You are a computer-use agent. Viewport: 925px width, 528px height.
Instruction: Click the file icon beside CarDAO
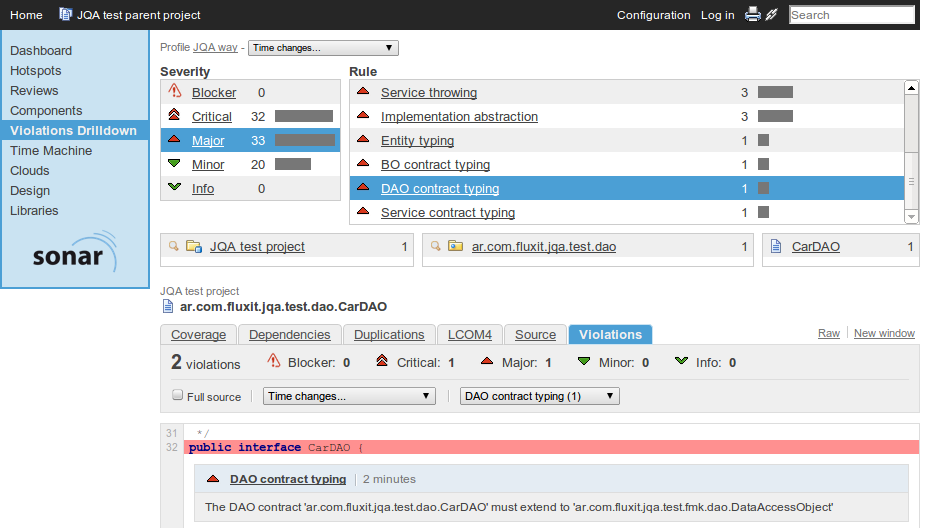pos(776,246)
